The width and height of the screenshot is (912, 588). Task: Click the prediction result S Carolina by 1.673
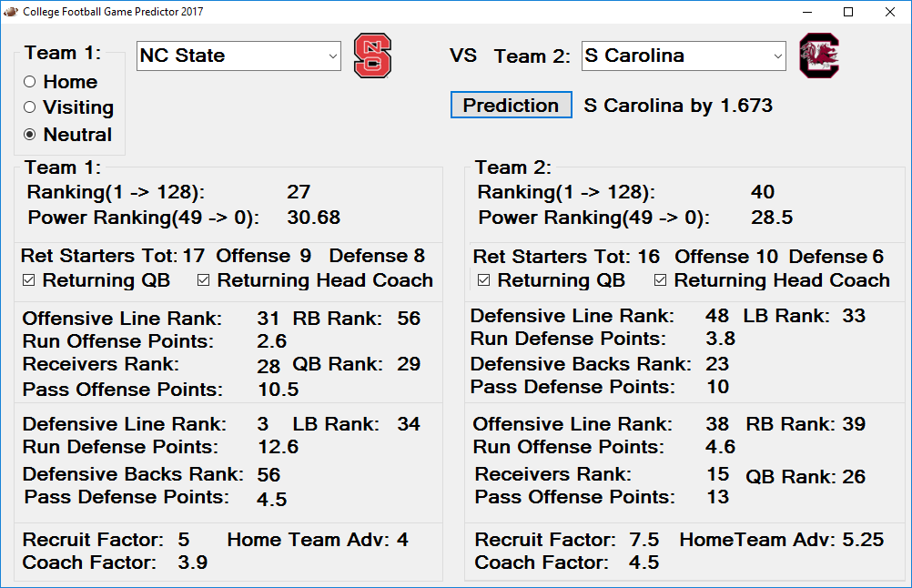[x=678, y=106]
